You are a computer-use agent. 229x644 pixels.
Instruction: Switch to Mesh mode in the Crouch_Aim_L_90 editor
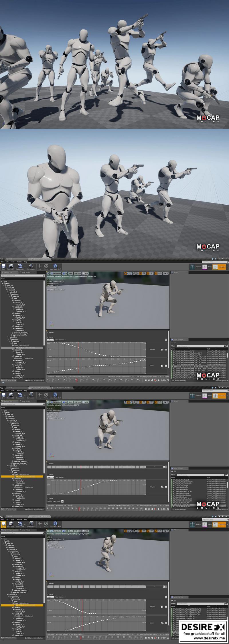click(208, 396)
